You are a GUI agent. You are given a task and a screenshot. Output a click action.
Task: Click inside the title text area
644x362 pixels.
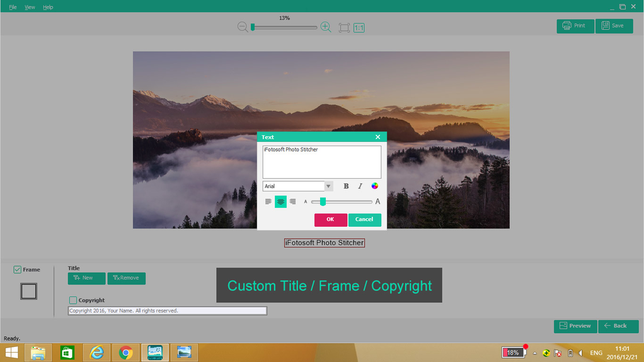pos(322,162)
